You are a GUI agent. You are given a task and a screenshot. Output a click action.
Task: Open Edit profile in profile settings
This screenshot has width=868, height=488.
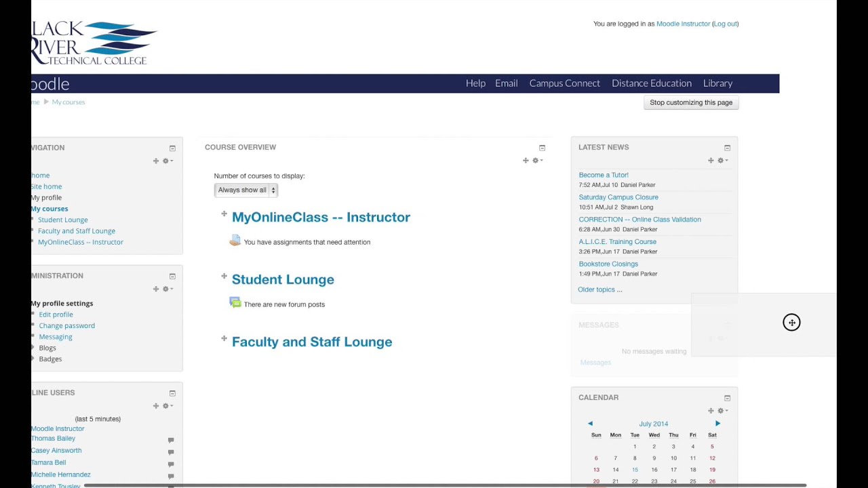[56, 314]
